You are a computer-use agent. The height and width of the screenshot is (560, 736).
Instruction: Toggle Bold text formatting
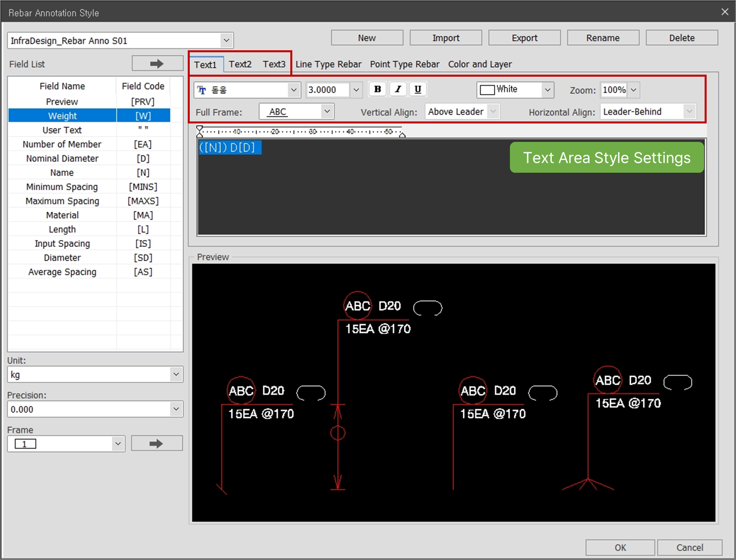377,89
